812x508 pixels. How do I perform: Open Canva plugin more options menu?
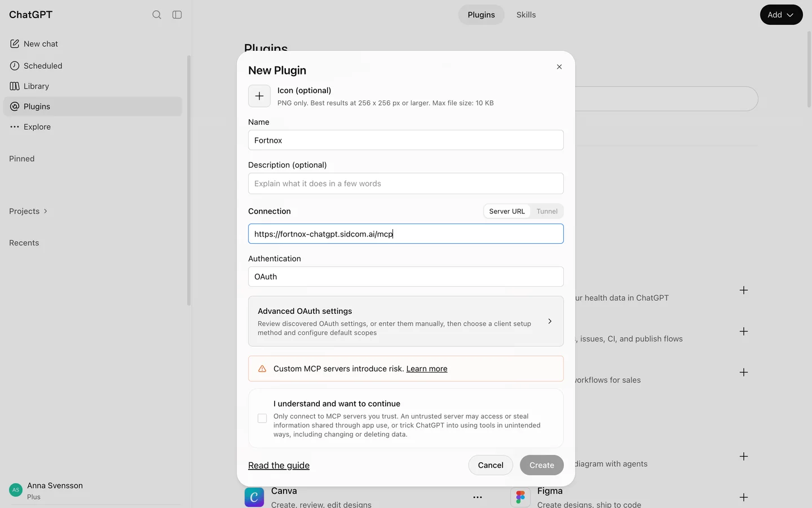(x=478, y=497)
